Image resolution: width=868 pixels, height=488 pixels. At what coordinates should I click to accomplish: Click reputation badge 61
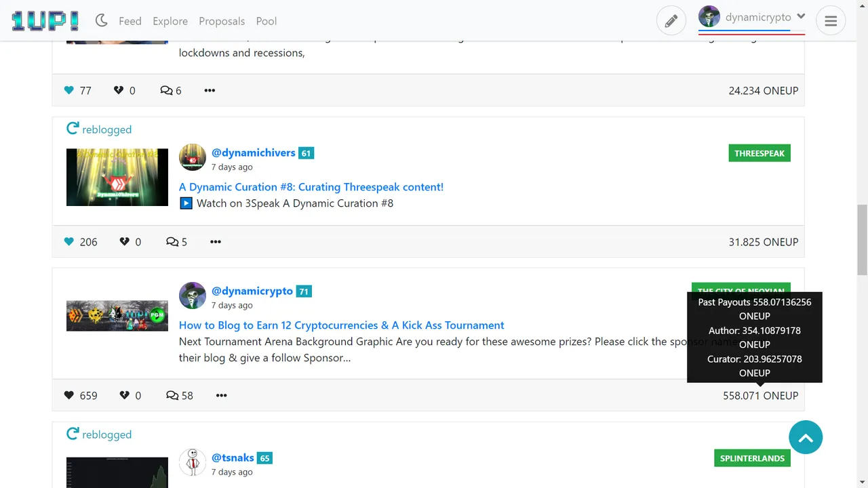pyautogui.click(x=306, y=153)
